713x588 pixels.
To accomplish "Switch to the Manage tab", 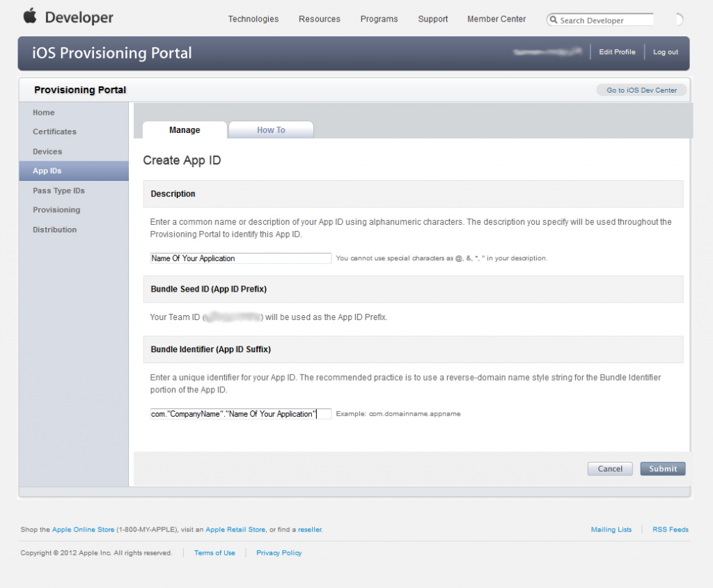I will [x=185, y=130].
